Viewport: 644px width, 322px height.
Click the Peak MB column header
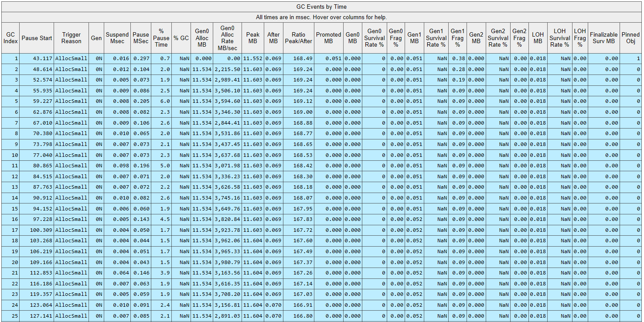253,38
